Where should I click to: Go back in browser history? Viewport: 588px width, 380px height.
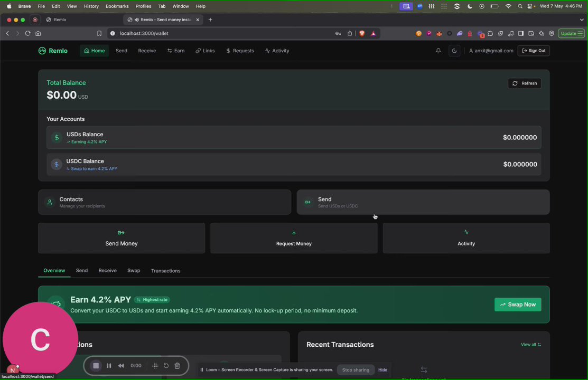[7, 33]
